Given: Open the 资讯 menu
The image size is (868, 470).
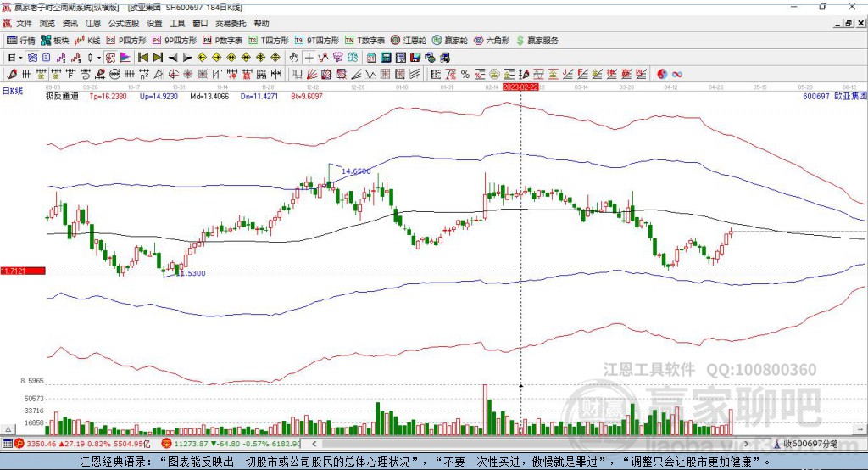Looking at the screenshot, I should click(70, 23).
